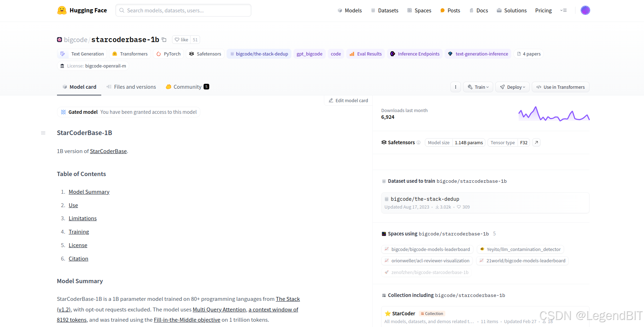Copy the model name with the copy icon
The image size is (644, 327).
point(164,40)
